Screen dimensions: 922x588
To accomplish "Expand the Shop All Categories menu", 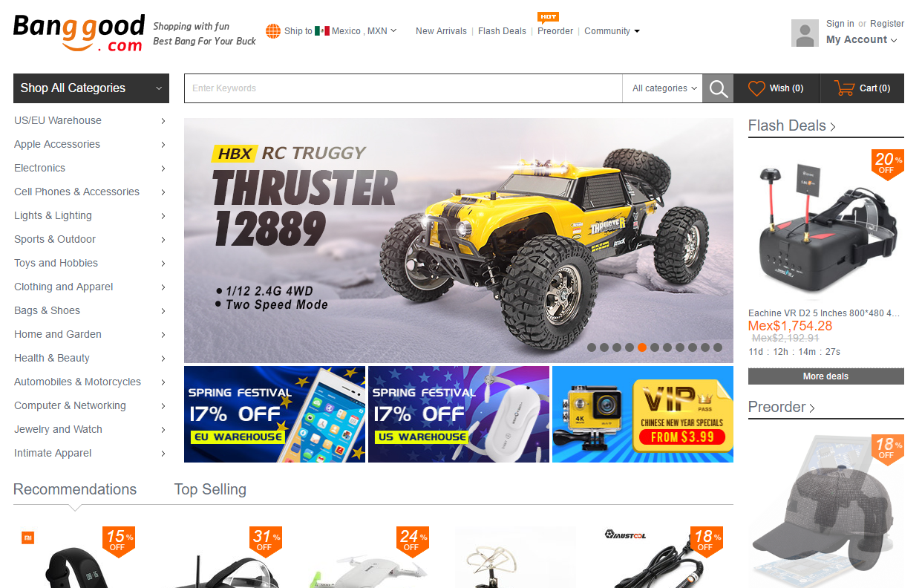I will [x=91, y=88].
